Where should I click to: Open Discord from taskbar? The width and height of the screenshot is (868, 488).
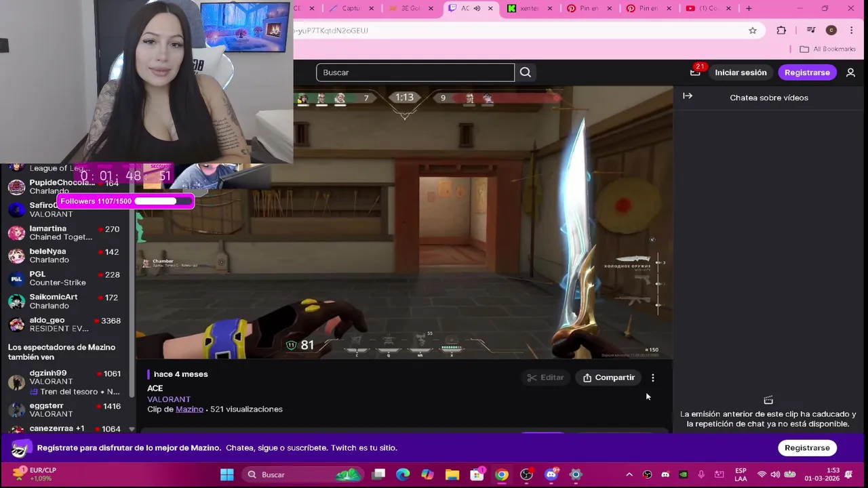pos(551,474)
